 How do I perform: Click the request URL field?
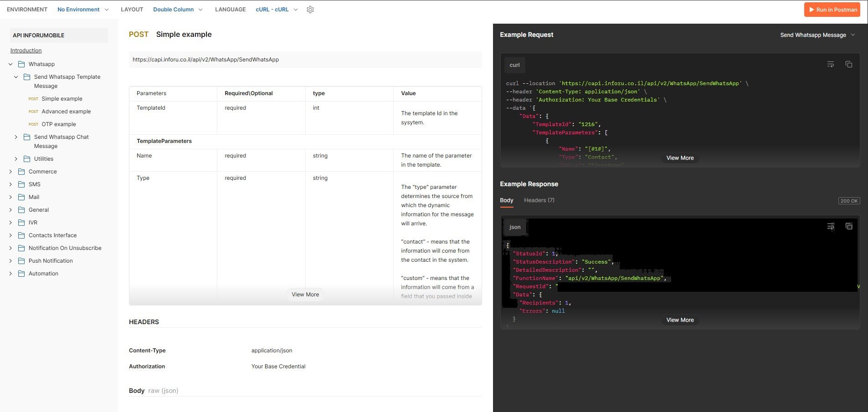305,60
